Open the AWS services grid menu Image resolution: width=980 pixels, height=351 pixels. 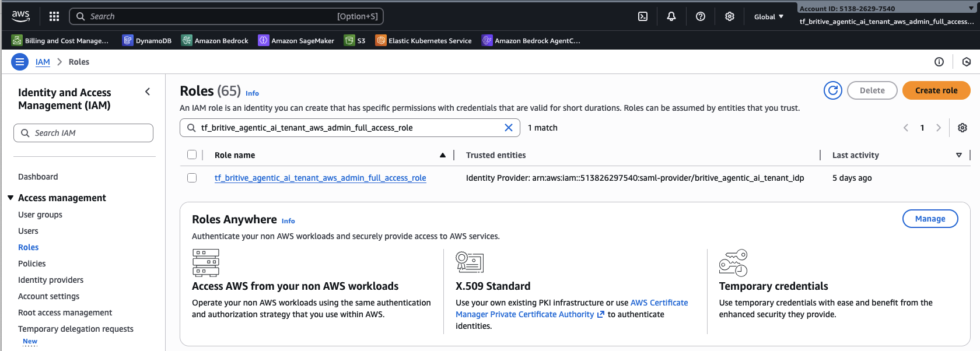54,16
